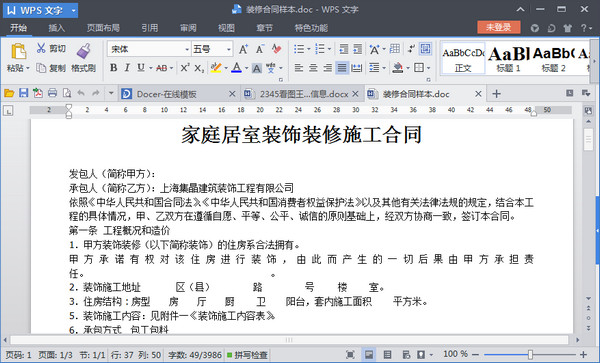Apply subscript X₂ formatting
This screenshot has height=363, width=600.
coord(199,68)
